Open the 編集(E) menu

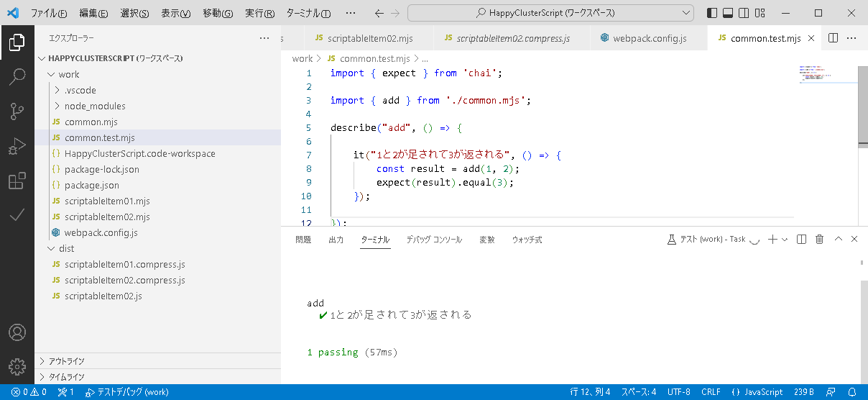click(94, 13)
